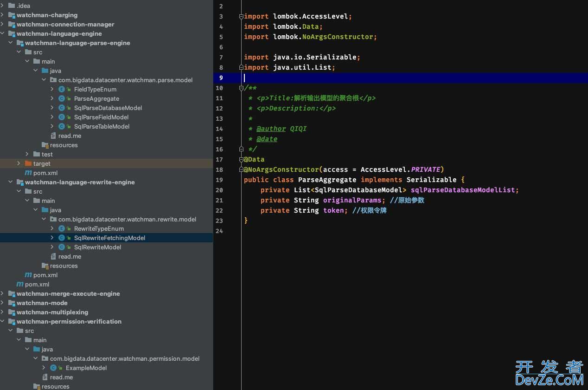Collapse the watchman-language-parse-engine node
Viewport: 588px width, 390px height.
point(10,43)
